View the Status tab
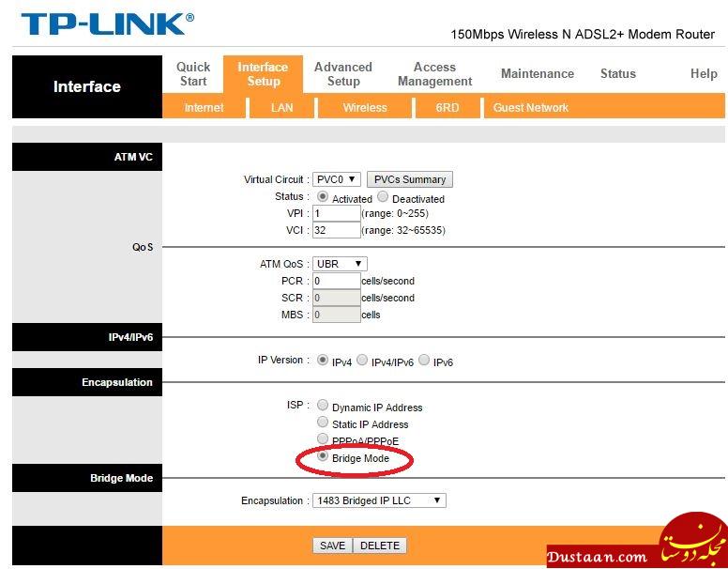The width and height of the screenshot is (728, 569). pyautogui.click(x=617, y=74)
